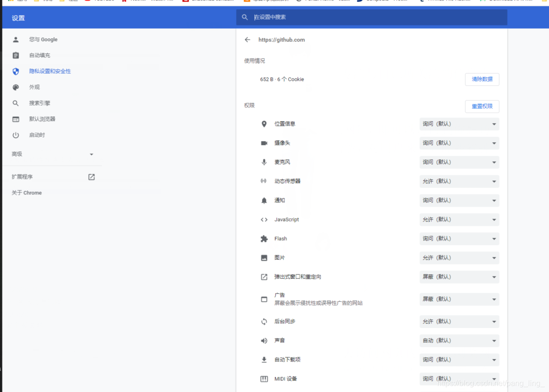The height and width of the screenshot is (392, 549).
Task: Click the code brackets icon for JavaScript
Action: coord(264,220)
